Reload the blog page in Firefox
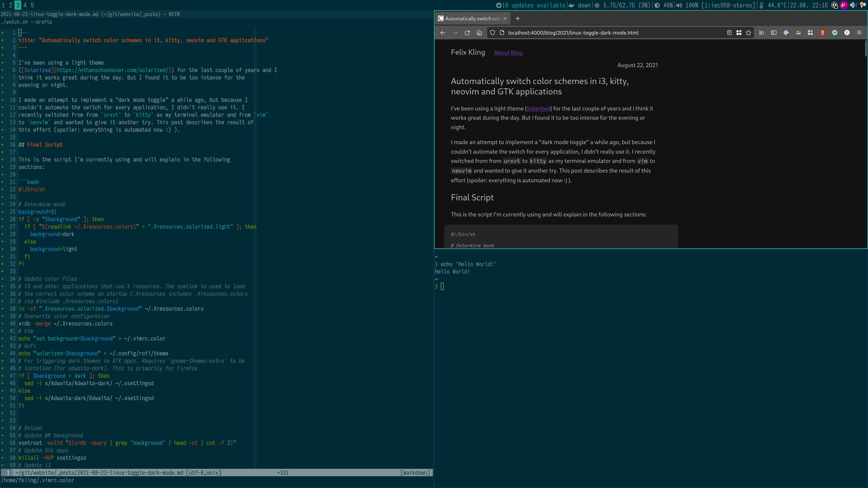 tap(467, 33)
